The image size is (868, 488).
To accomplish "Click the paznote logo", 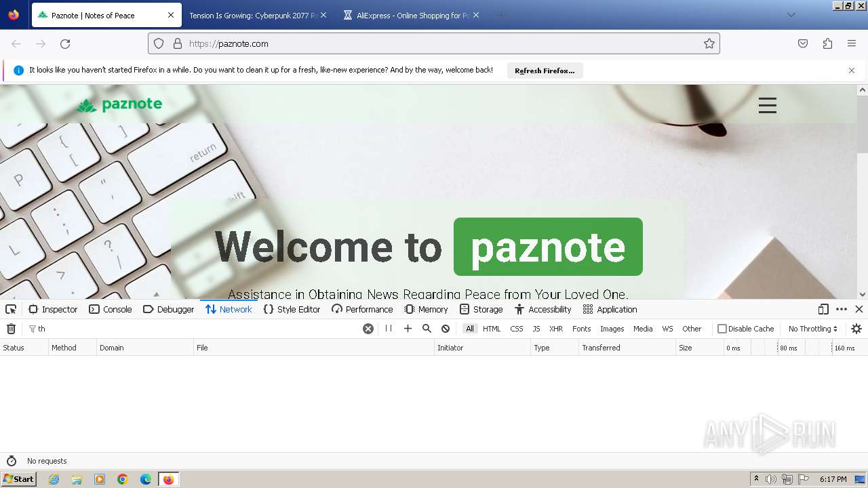I will tap(119, 104).
